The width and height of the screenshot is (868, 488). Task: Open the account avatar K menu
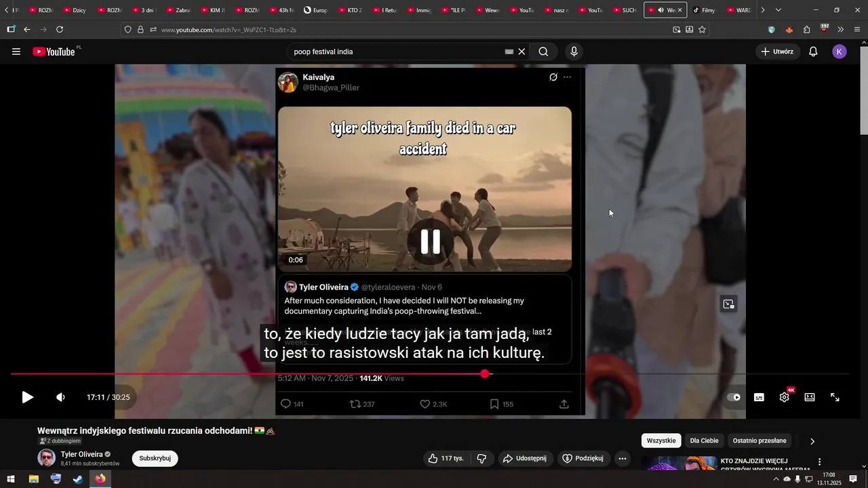tap(840, 52)
